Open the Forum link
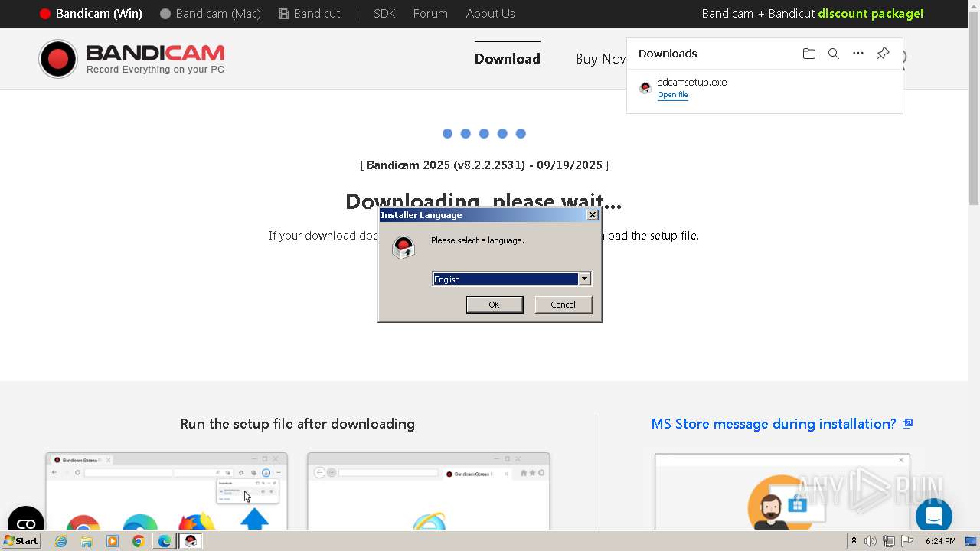The width and height of the screenshot is (980, 551). point(430,14)
